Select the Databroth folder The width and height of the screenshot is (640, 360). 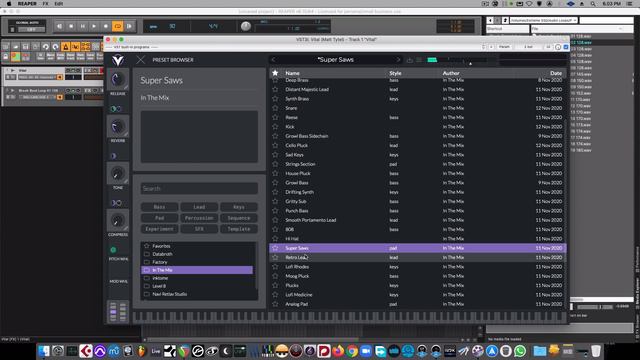tap(197, 254)
